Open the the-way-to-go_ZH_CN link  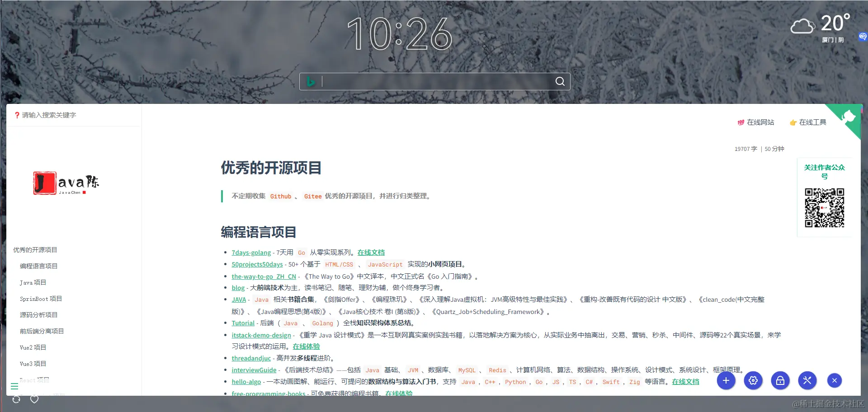[264, 276]
